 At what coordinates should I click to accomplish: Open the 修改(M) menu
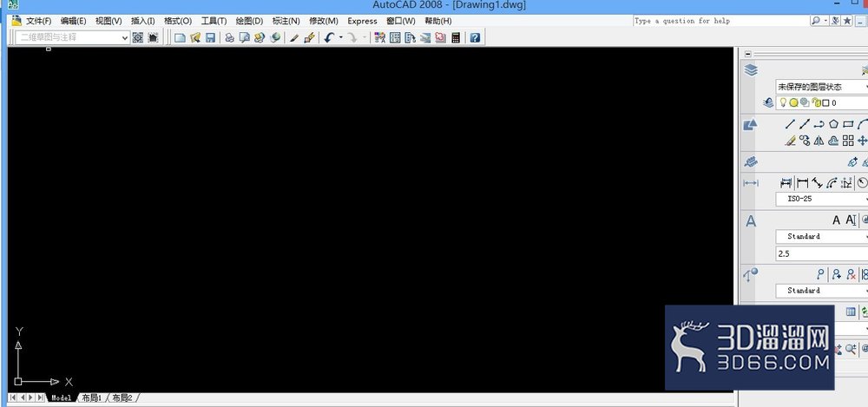(x=324, y=21)
